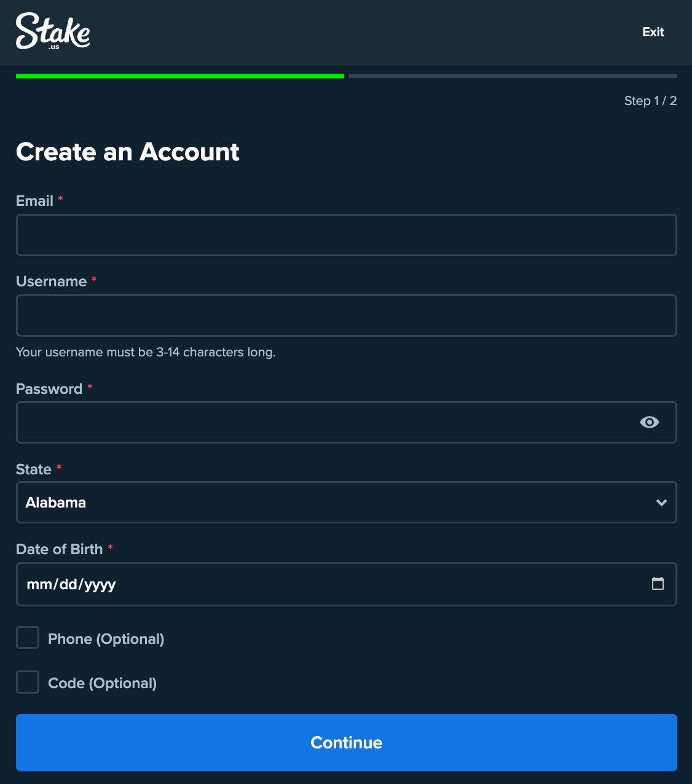Click the Create an Account heading

coord(127,152)
